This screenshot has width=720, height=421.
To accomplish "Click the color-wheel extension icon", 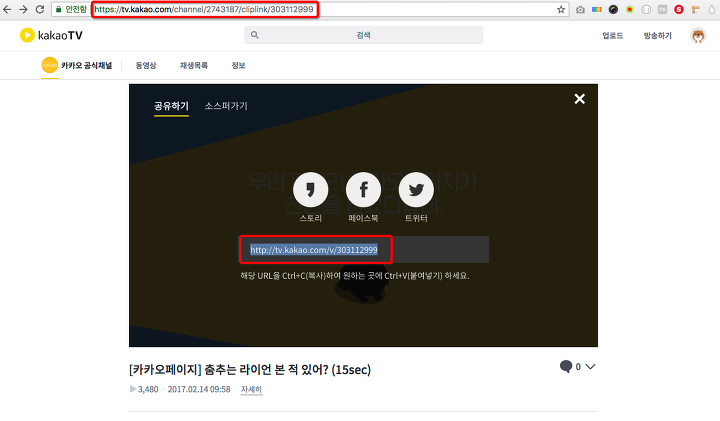I will [613, 9].
